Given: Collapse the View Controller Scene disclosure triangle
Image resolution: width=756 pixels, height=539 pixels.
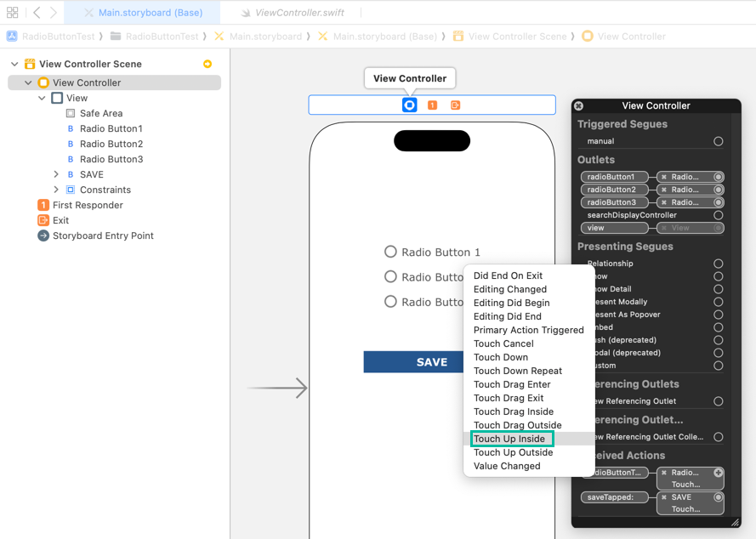Looking at the screenshot, I should tap(14, 64).
